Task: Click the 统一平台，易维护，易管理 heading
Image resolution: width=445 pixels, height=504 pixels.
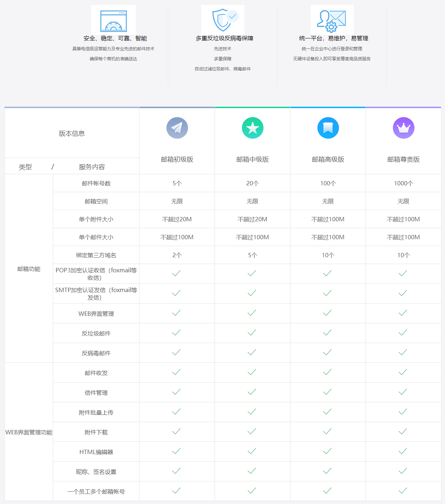Action: click(334, 38)
